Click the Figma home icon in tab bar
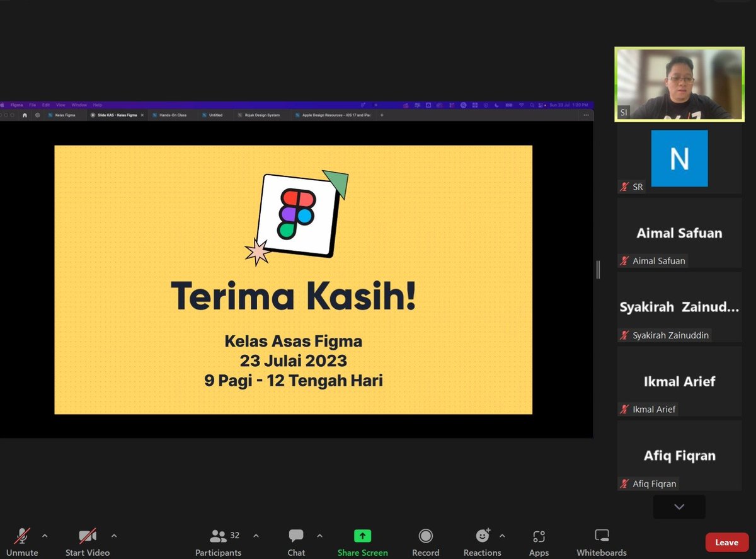The width and height of the screenshot is (756, 559). tap(25, 115)
